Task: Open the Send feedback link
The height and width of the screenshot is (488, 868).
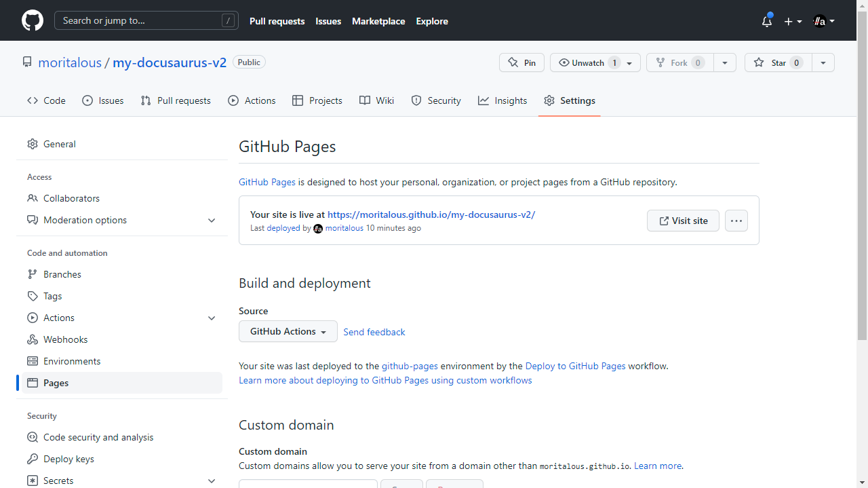Action: [374, 332]
